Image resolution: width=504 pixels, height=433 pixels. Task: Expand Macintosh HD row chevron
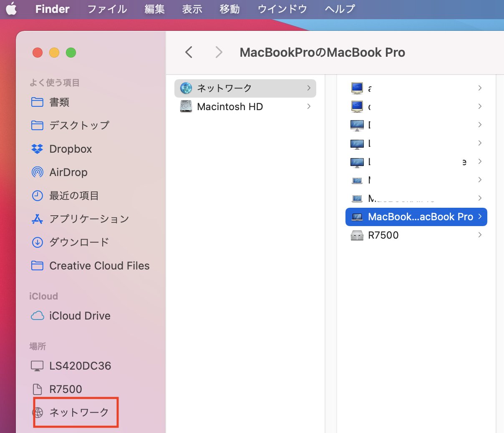[x=309, y=106]
